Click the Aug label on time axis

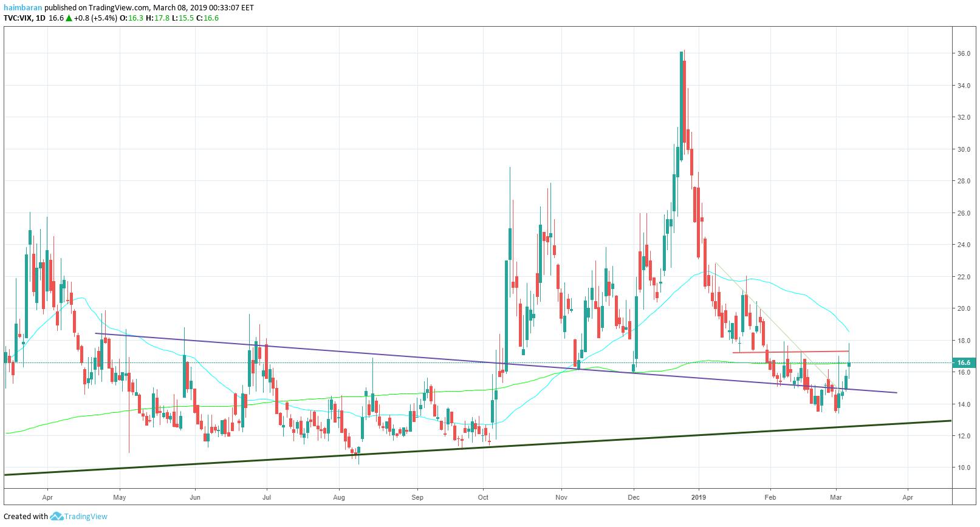(x=339, y=497)
